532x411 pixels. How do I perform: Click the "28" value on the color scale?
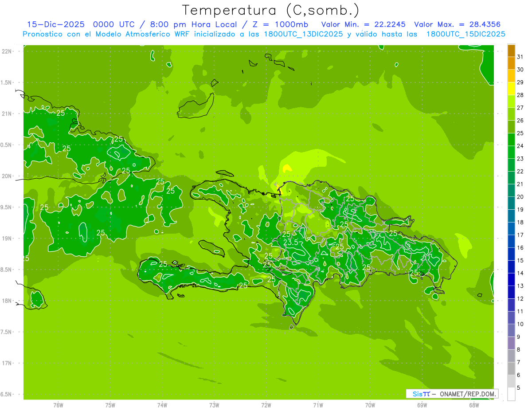coord(520,95)
